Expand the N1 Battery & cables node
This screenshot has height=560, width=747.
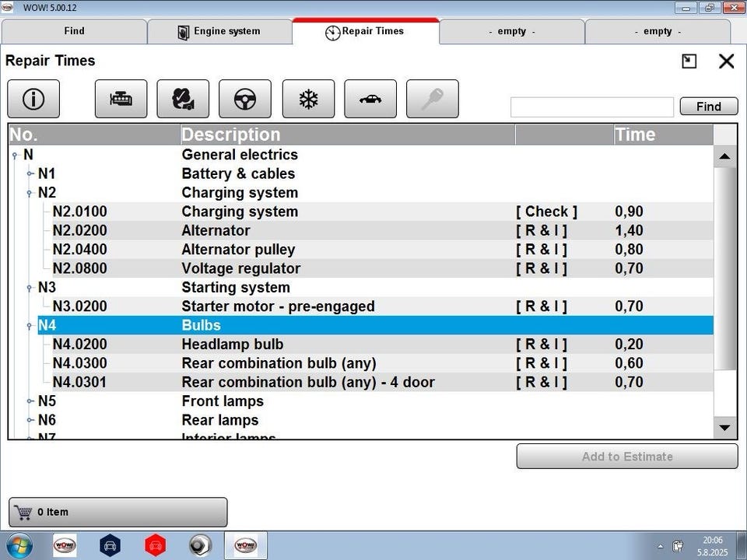(30, 174)
